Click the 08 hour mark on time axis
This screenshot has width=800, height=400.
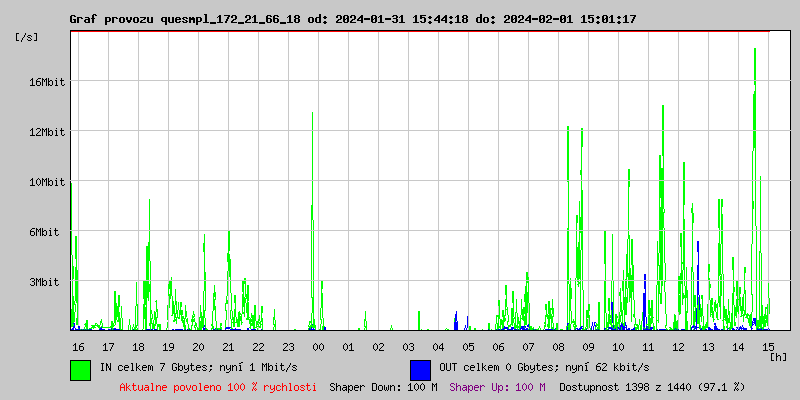tap(558, 346)
